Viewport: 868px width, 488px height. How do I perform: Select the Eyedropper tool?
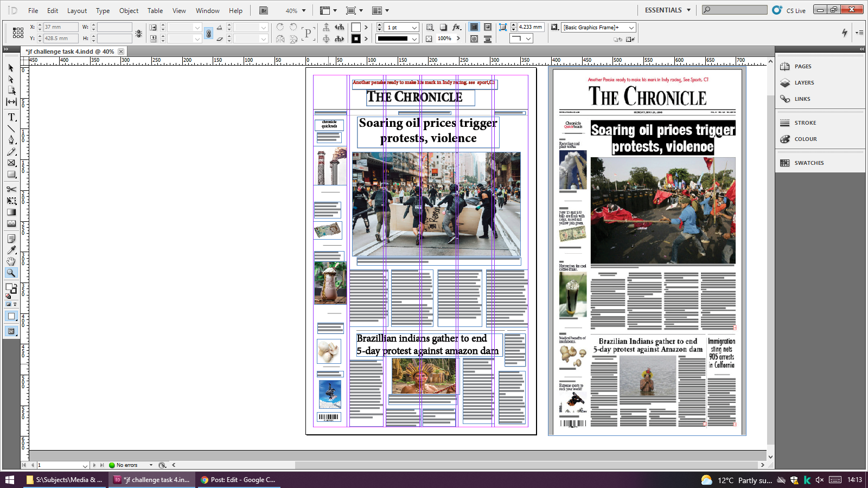(11, 250)
